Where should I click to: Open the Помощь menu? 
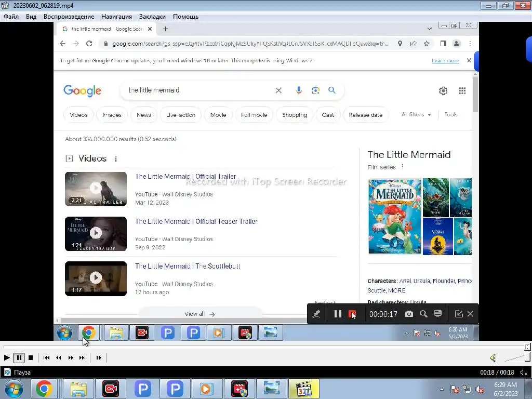185,17
